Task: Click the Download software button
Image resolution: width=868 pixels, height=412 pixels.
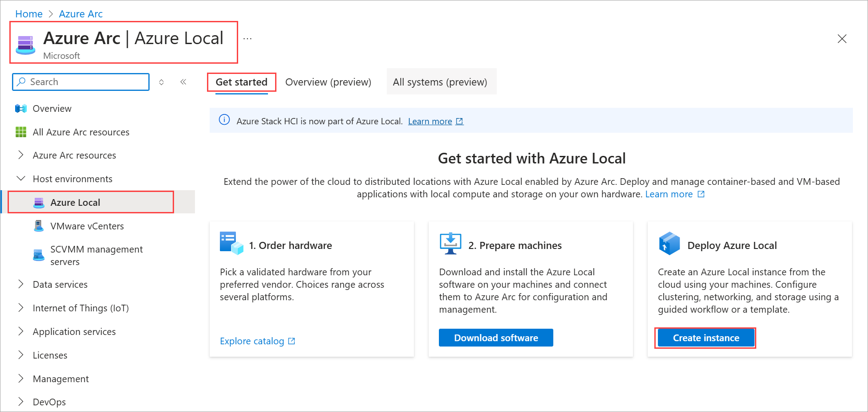Action: click(x=496, y=338)
